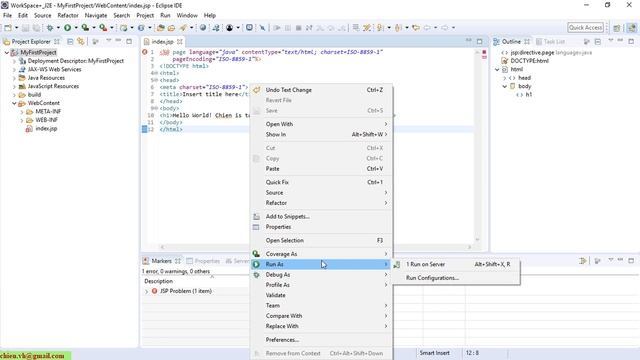The width and height of the screenshot is (640, 360).
Task: Choose Run on Server from submenu
Action: (x=456, y=264)
